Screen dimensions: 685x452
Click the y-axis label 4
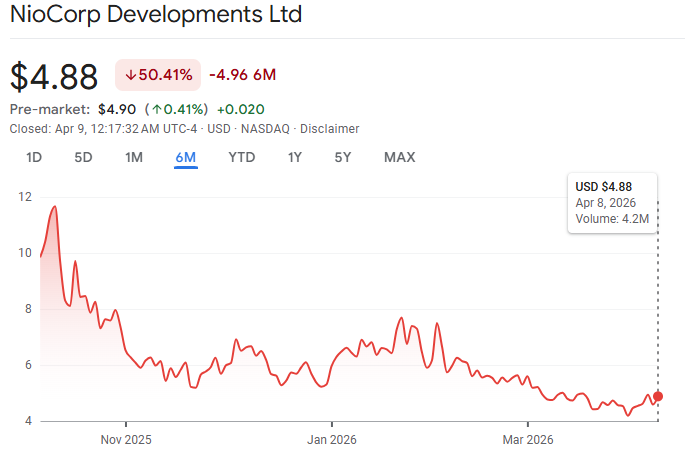pos(28,421)
